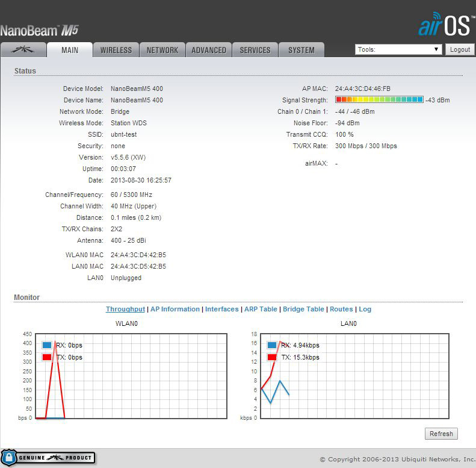The image size is (476, 468).
Task: Click the WLAN0 throughput graph
Action: 131,376
